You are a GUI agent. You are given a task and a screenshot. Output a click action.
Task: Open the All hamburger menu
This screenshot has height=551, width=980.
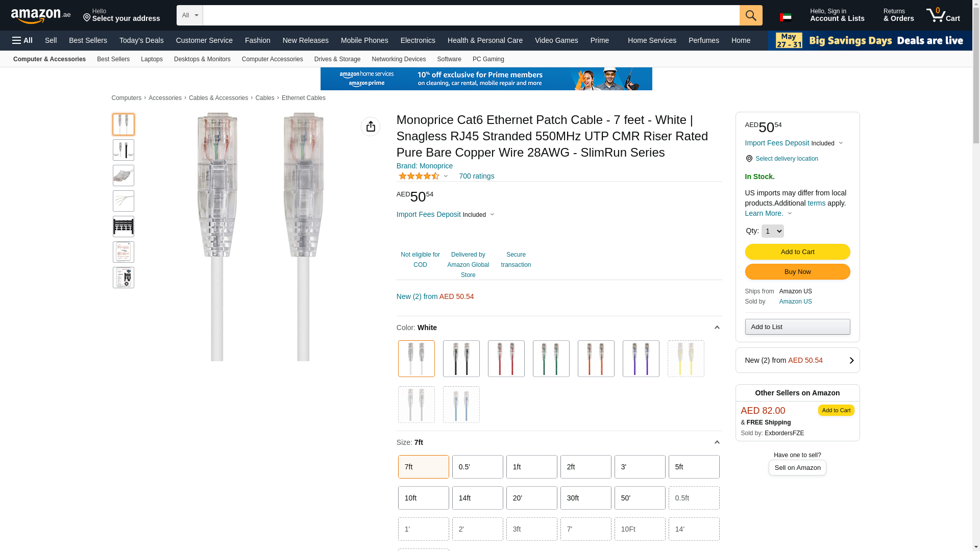tap(22, 40)
